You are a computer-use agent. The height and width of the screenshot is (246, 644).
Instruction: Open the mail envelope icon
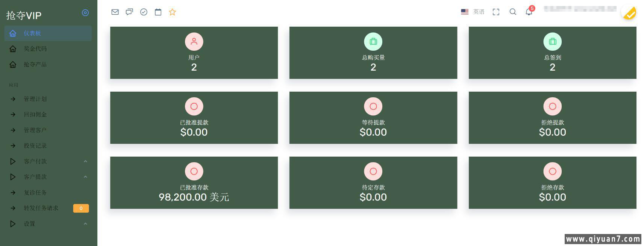(115, 12)
